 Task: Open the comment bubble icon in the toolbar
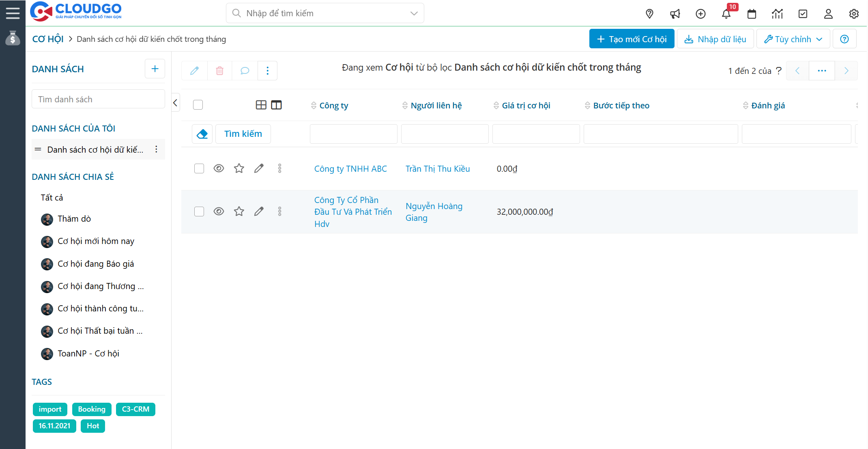(x=244, y=70)
